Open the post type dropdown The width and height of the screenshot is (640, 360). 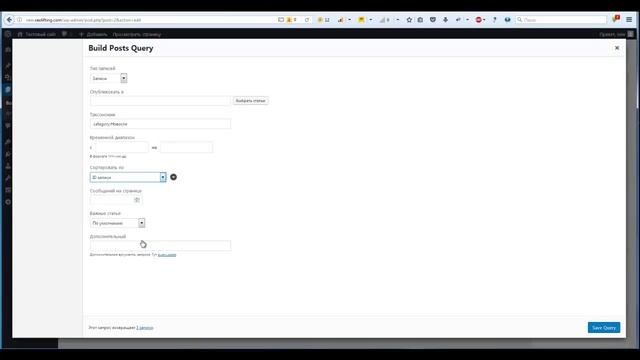[109, 78]
